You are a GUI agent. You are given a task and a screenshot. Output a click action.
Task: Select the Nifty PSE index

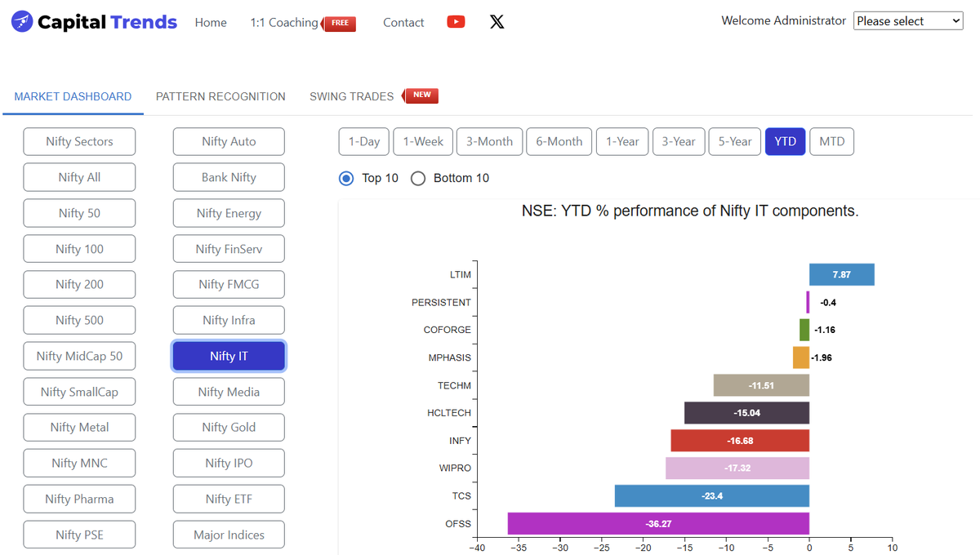point(79,535)
